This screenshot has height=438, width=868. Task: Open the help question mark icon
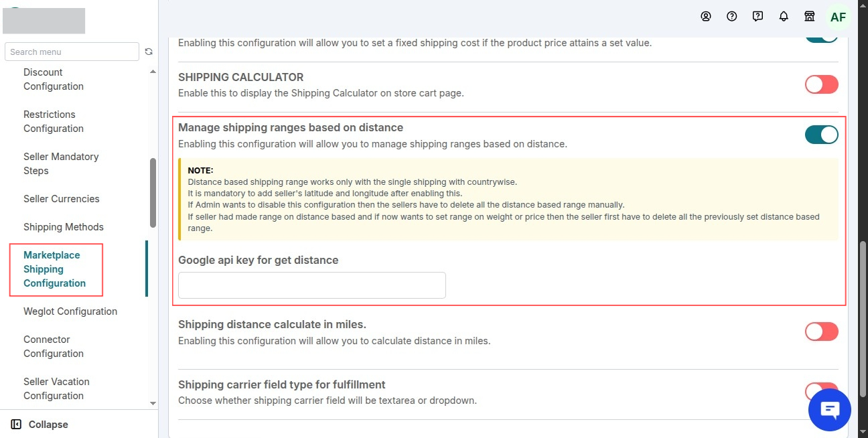tap(732, 17)
